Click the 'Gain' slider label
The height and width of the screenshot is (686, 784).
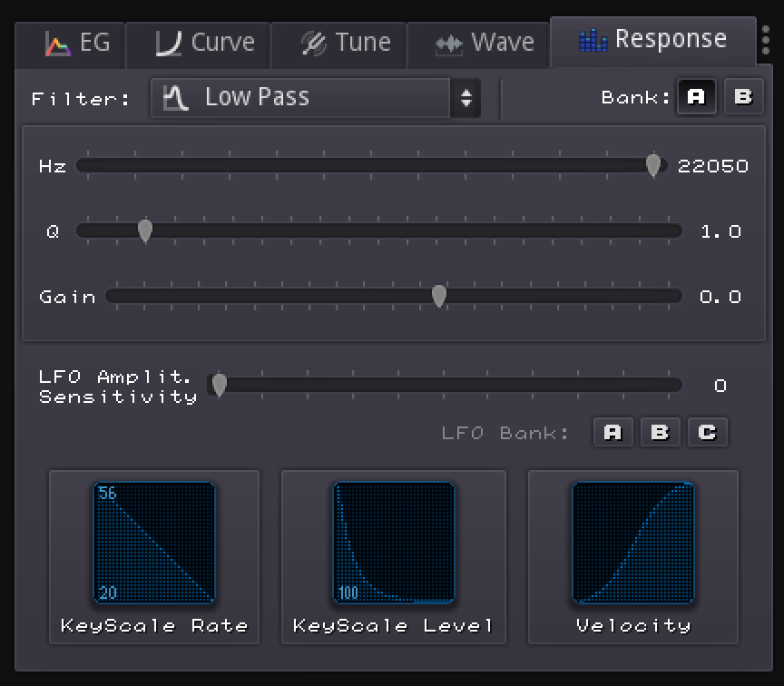coord(67,297)
